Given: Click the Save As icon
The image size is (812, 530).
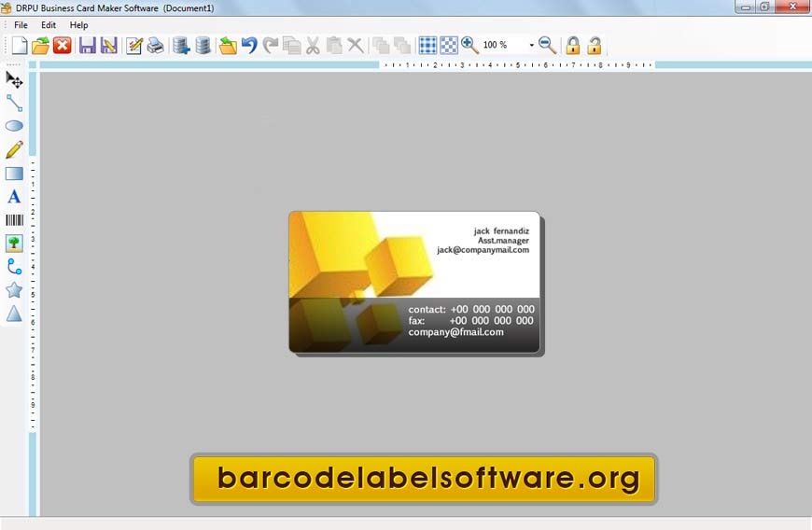Looking at the screenshot, I should (x=109, y=46).
